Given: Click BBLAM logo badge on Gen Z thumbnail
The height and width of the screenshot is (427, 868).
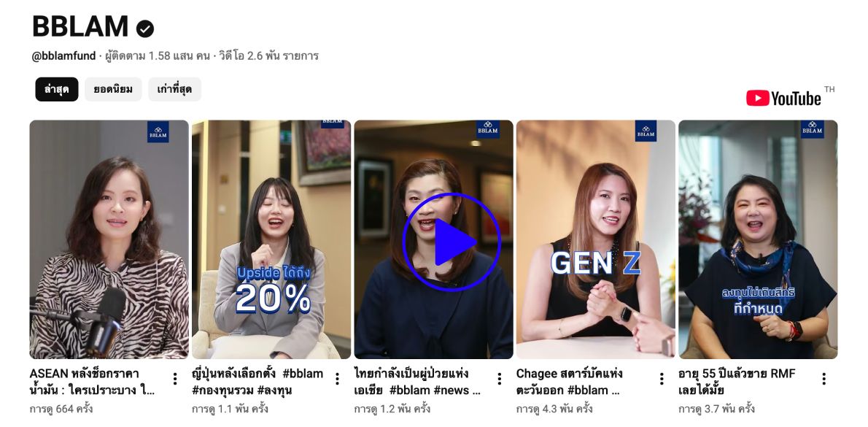Looking at the screenshot, I should click(646, 131).
